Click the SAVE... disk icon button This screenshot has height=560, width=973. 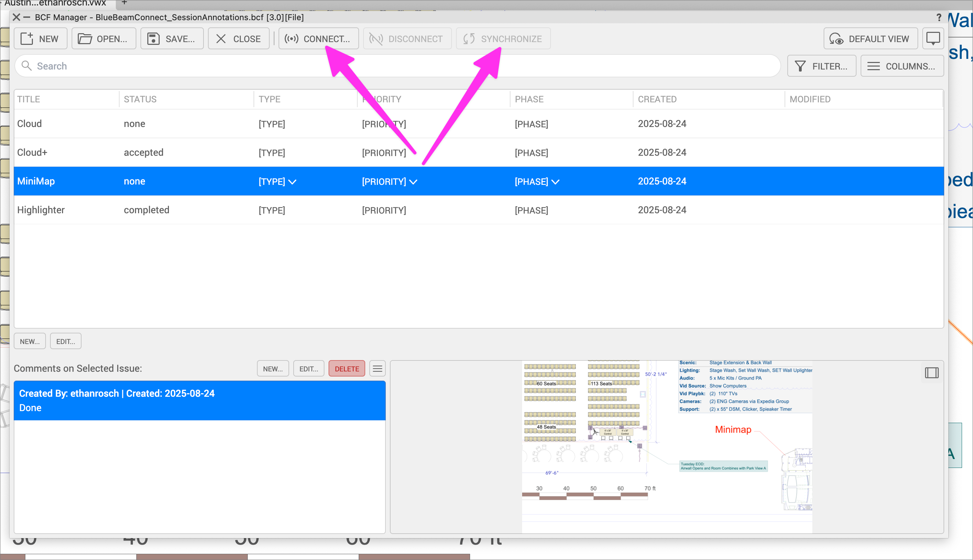[172, 39]
